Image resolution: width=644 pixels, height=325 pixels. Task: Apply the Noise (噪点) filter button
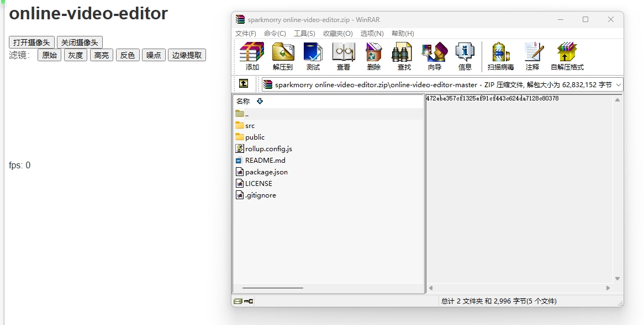pos(154,55)
